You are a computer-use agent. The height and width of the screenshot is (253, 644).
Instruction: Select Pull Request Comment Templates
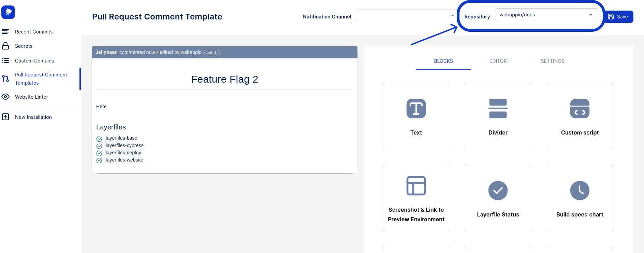(x=41, y=79)
